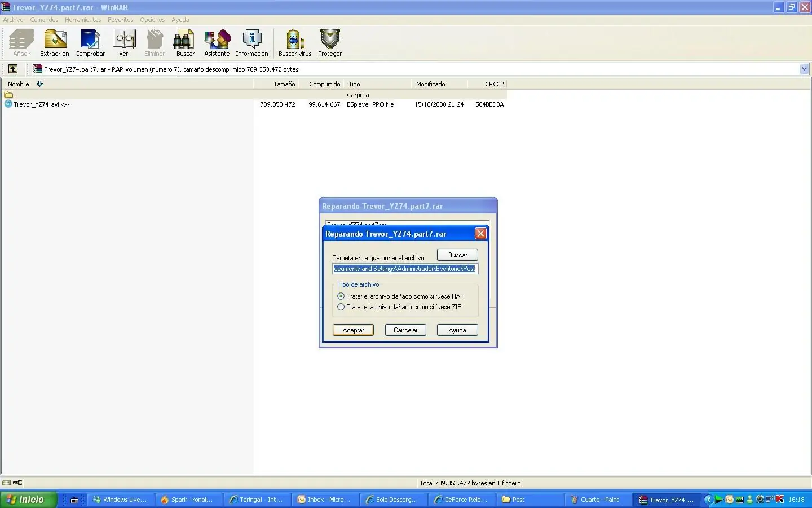
Task: Select the Trevor_YZ74.avi file row
Action: 254,104
